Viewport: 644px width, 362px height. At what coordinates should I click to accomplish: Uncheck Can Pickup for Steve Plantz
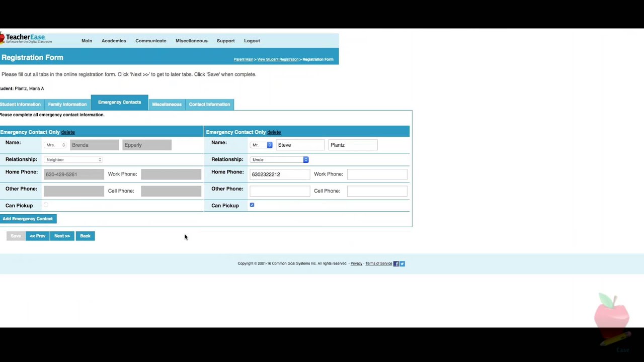252,205
